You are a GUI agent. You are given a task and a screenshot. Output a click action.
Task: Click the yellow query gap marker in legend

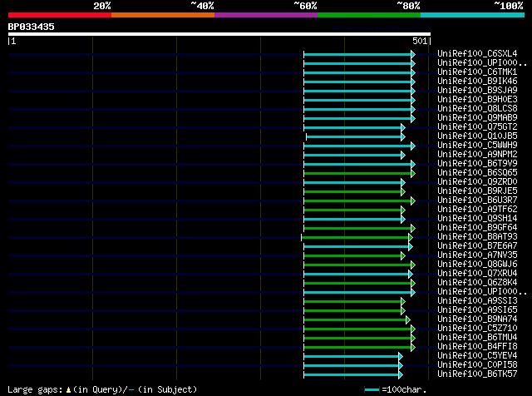point(68,390)
